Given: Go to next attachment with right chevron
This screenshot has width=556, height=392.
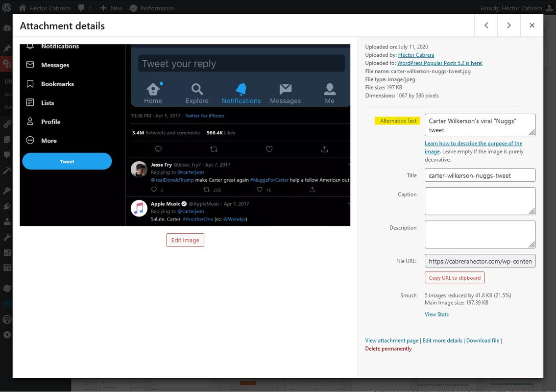Looking at the screenshot, I should (x=509, y=25).
